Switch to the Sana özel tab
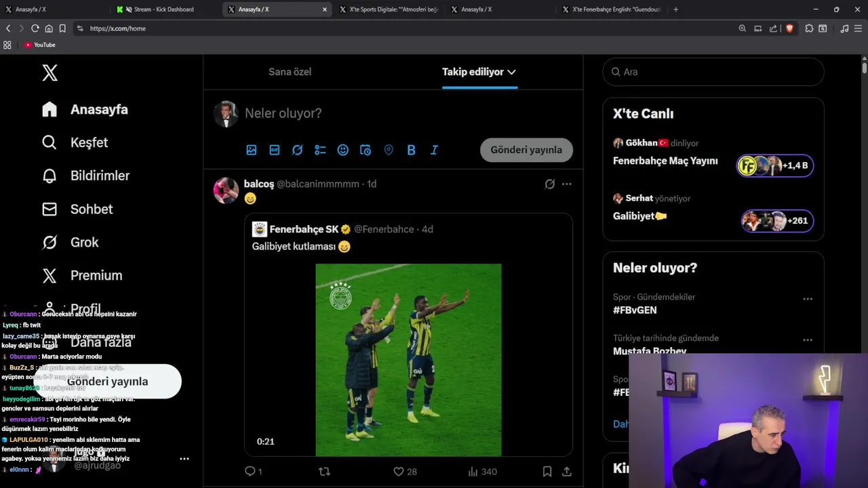 290,72
